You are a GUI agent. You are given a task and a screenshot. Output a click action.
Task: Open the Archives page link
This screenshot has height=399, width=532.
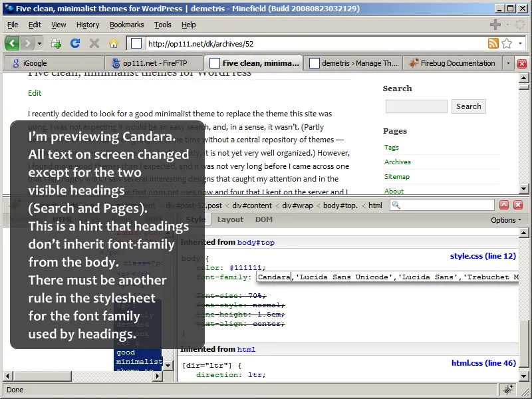tap(397, 162)
